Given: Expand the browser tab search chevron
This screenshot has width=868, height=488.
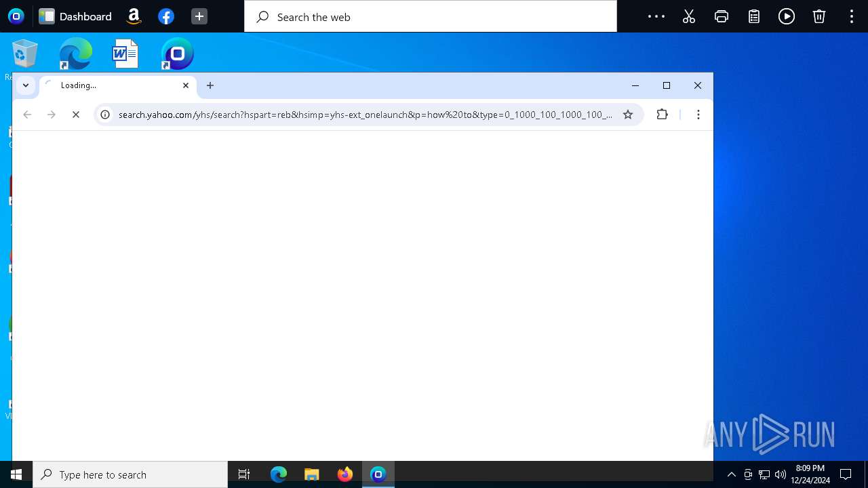Looking at the screenshot, I should point(26,85).
